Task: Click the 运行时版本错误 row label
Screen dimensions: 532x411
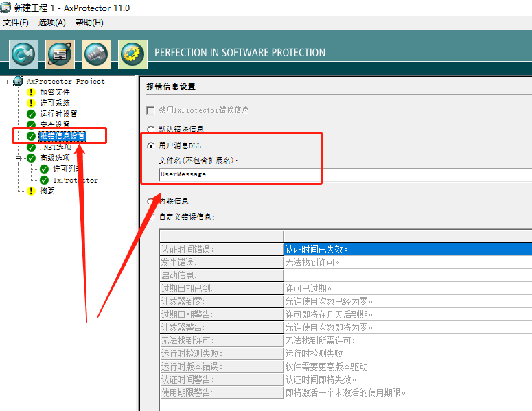Action: tap(222, 366)
